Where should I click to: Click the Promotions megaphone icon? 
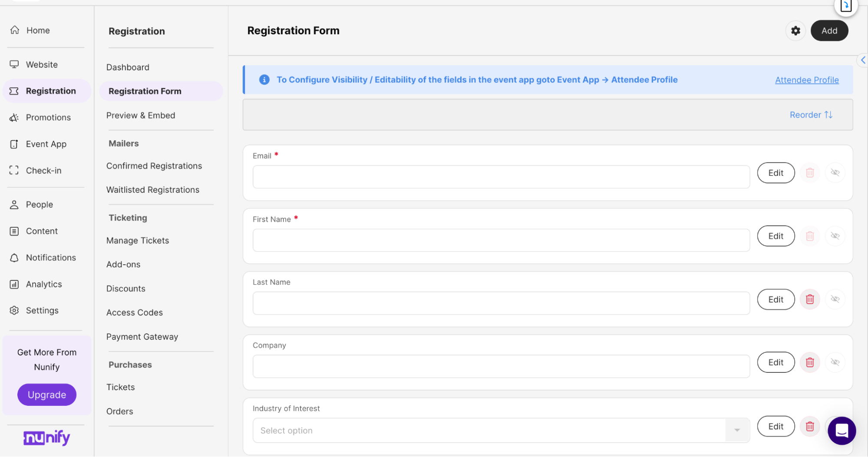(x=14, y=117)
